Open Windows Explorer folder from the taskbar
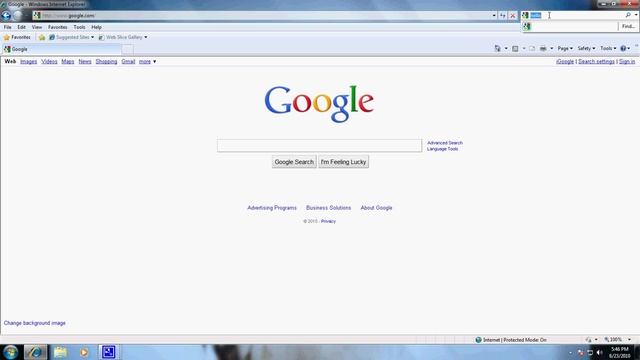 (x=60, y=352)
